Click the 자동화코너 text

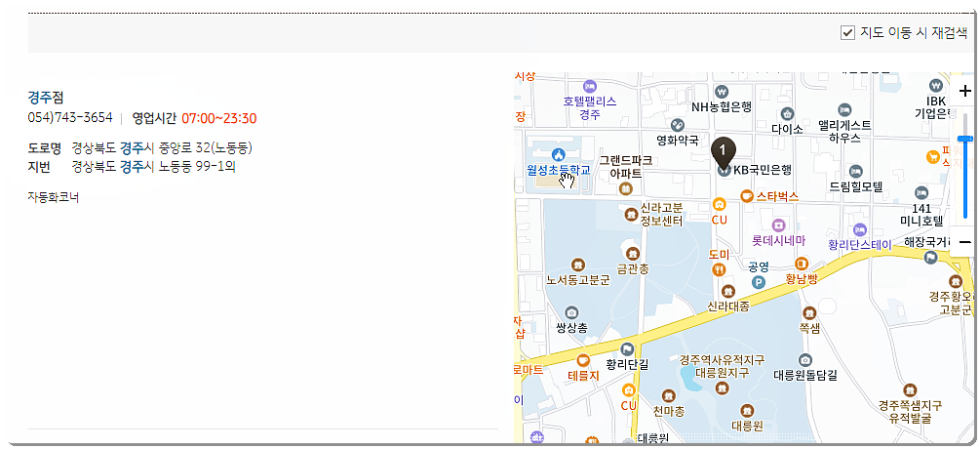click(53, 197)
